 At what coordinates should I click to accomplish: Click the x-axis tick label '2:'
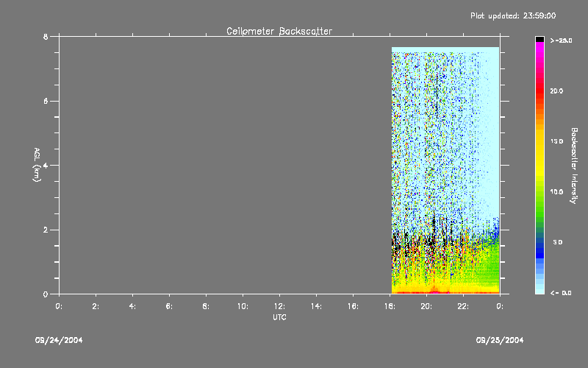click(96, 306)
